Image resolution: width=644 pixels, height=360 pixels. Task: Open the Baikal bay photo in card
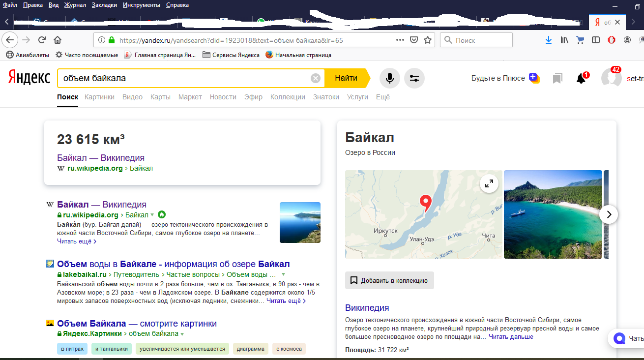tap(553, 214)
